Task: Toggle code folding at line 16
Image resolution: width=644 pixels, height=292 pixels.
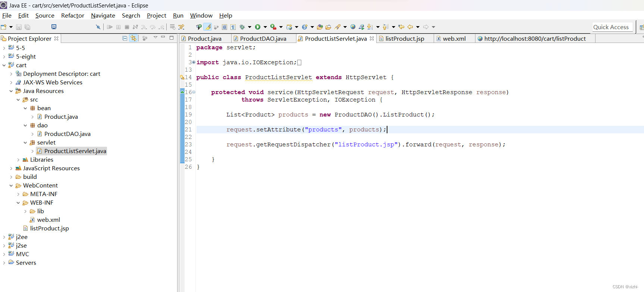Action: click(x=194, y=92)
